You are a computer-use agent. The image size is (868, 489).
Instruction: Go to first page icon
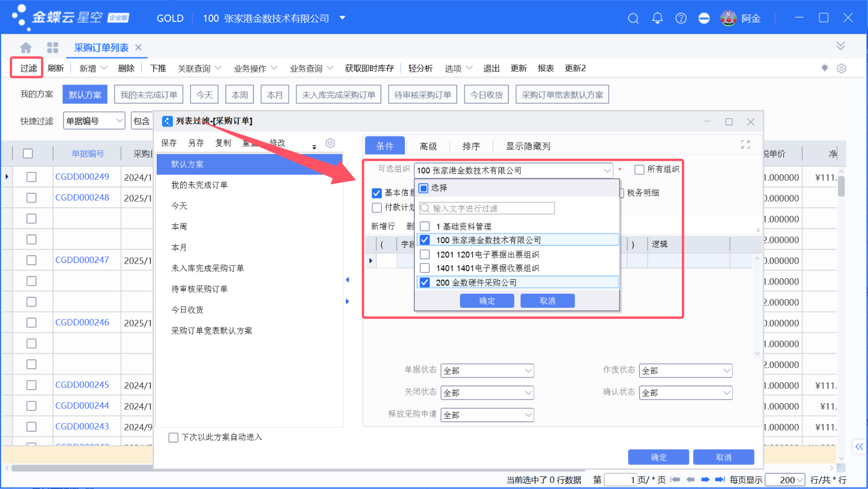pos(675,480)
